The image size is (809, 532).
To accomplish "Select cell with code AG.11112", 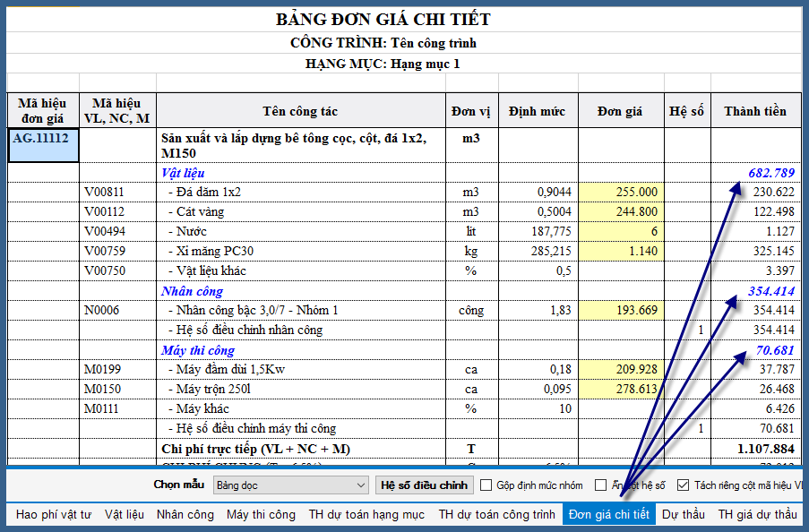I will (43, 146).
